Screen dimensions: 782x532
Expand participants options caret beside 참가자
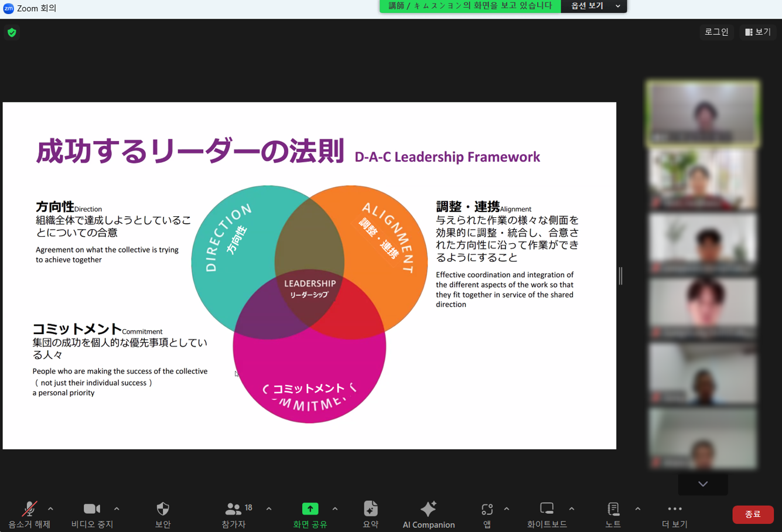269,509
